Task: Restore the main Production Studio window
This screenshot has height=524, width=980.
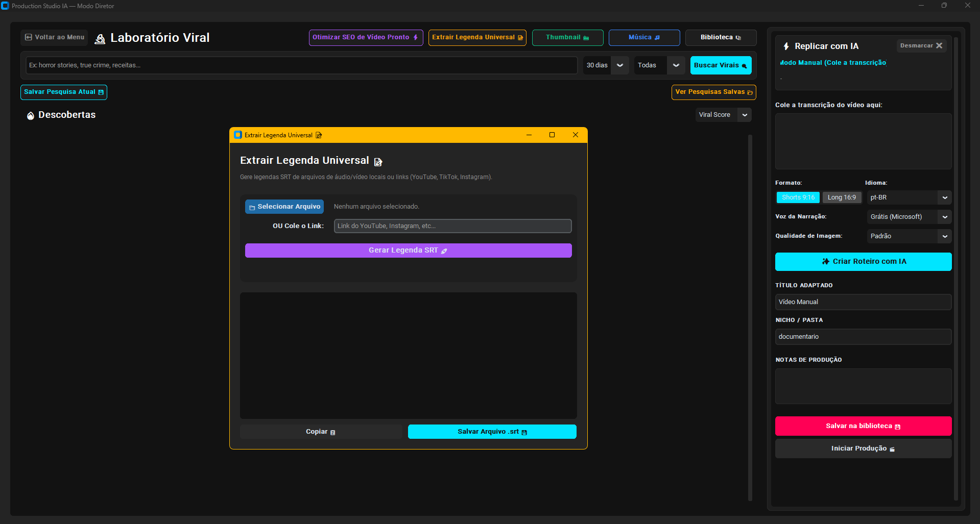Action: pos(944,6)
